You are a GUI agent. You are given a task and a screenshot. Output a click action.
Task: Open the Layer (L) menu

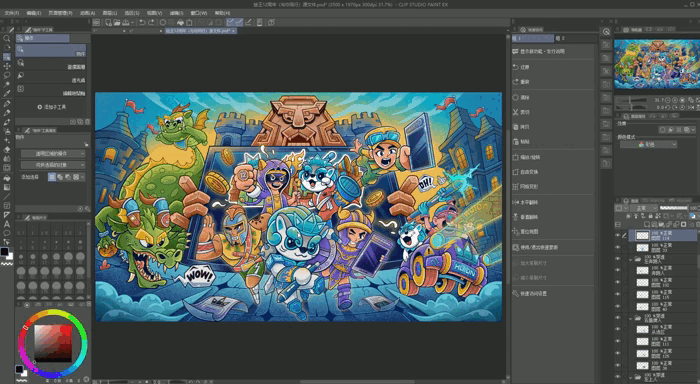click(x=110, y=13)
